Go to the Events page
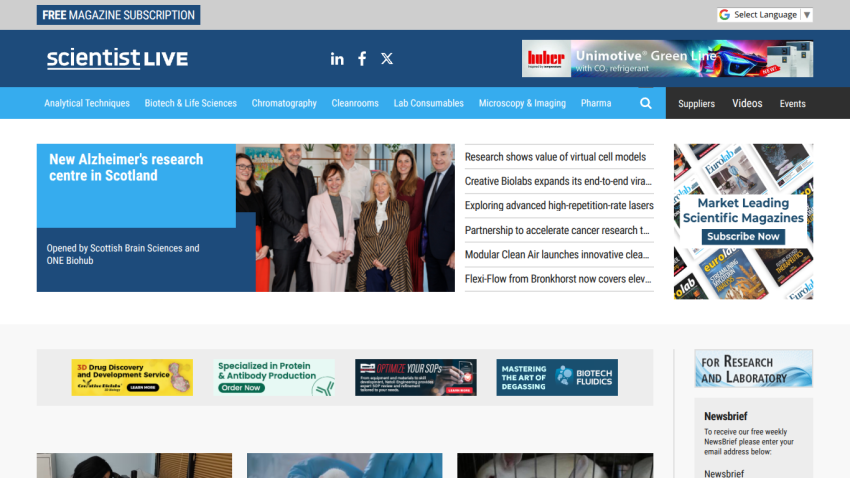This screenshot has width=850, height=478. click(x=792, y=104)
